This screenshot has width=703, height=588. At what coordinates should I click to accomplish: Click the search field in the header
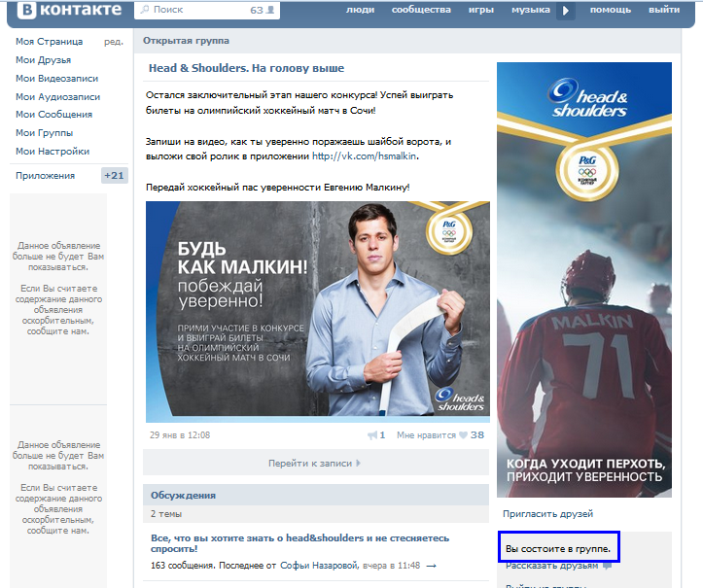[207, 10]
